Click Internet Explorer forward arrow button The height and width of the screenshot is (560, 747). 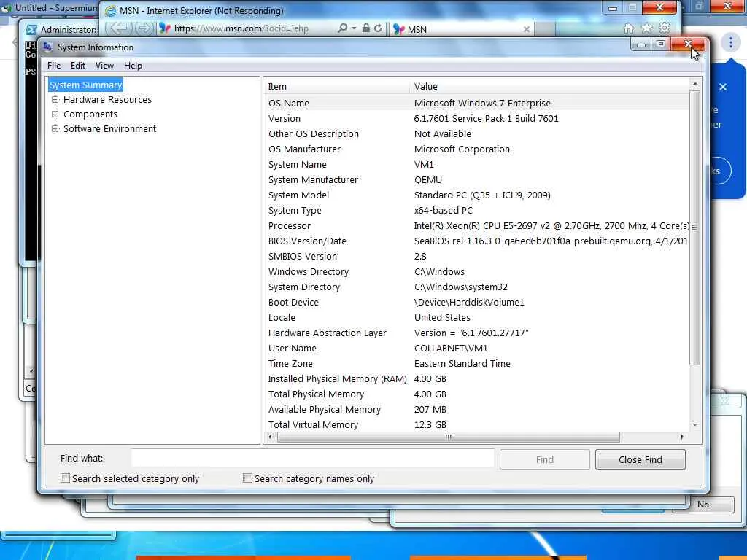point(143,28)
